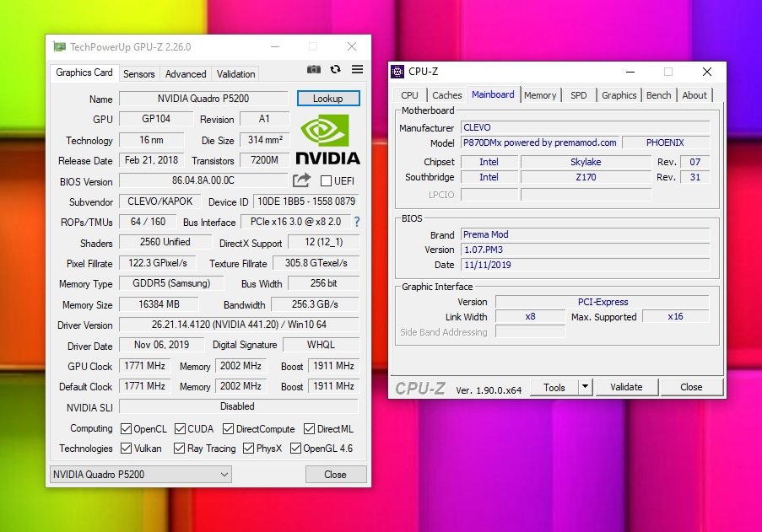Open the CPU tab in CPU-Z

(x=409, y=95)
